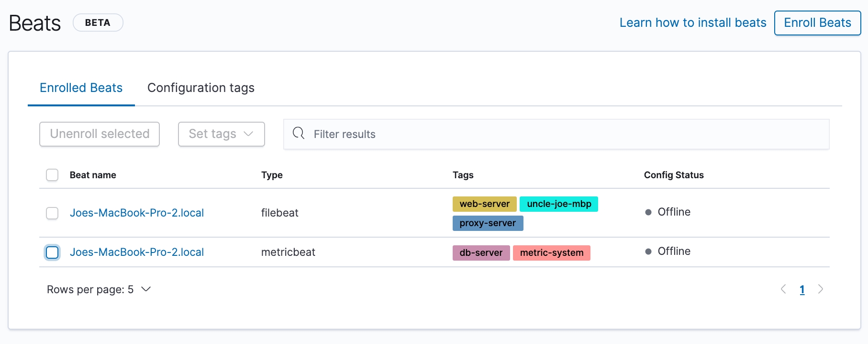Go to previous page arrow
The width and height of the screenshot is (868, 344).
783,289
